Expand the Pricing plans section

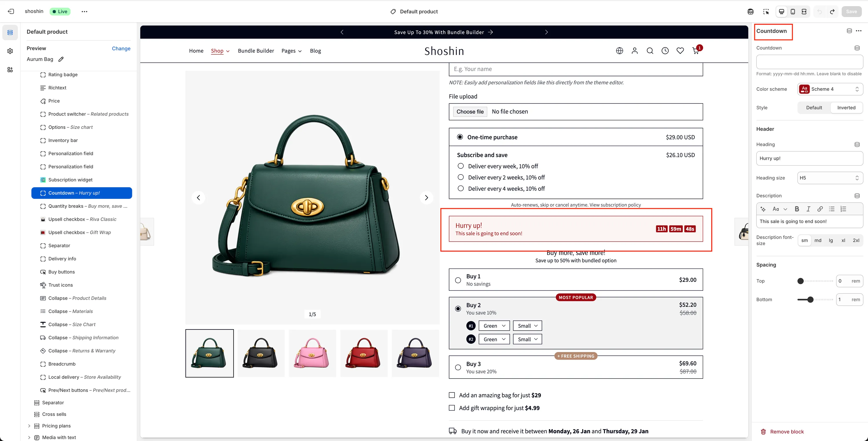point(29,426)
